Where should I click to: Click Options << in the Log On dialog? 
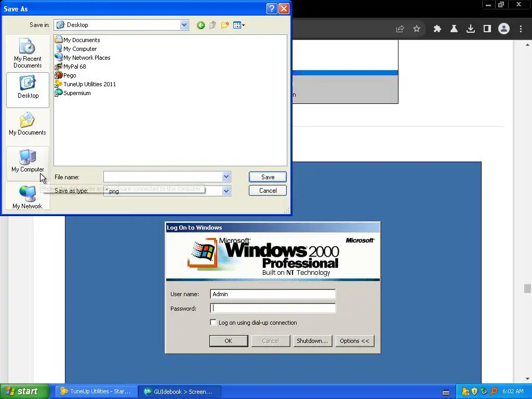[x=354, y=341]
